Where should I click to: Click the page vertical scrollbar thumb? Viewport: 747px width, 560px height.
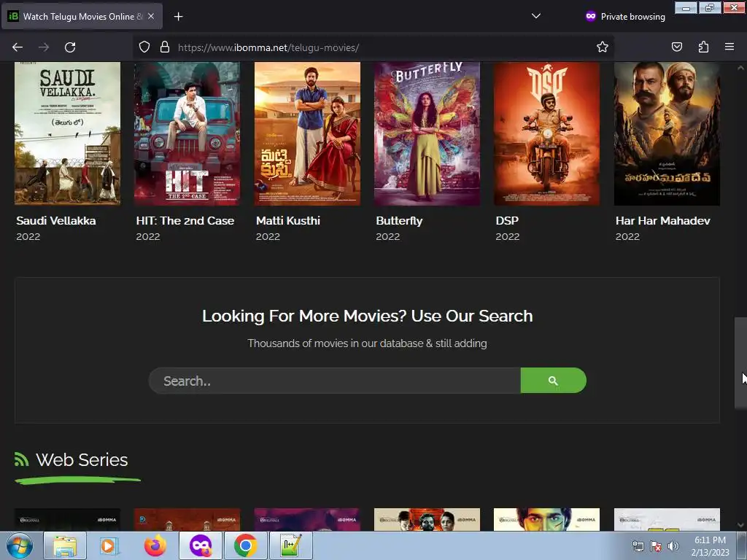coord(740,362)
